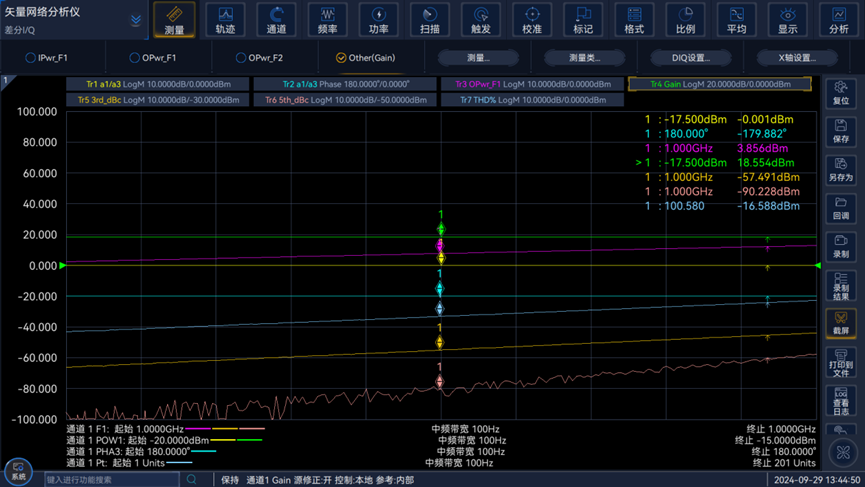
Task: Click the 打印到文件 print-to-file icon
Action: (841, 362)
